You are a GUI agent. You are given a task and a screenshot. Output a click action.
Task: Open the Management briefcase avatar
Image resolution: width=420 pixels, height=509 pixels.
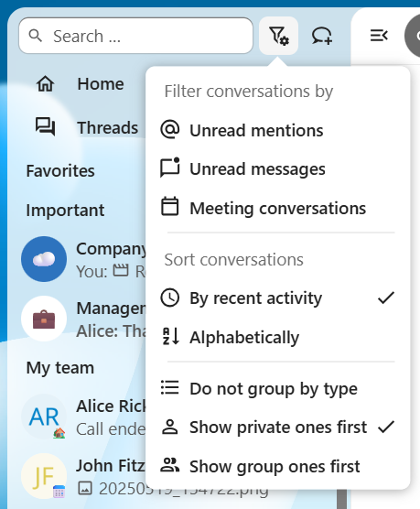(44, 319)
